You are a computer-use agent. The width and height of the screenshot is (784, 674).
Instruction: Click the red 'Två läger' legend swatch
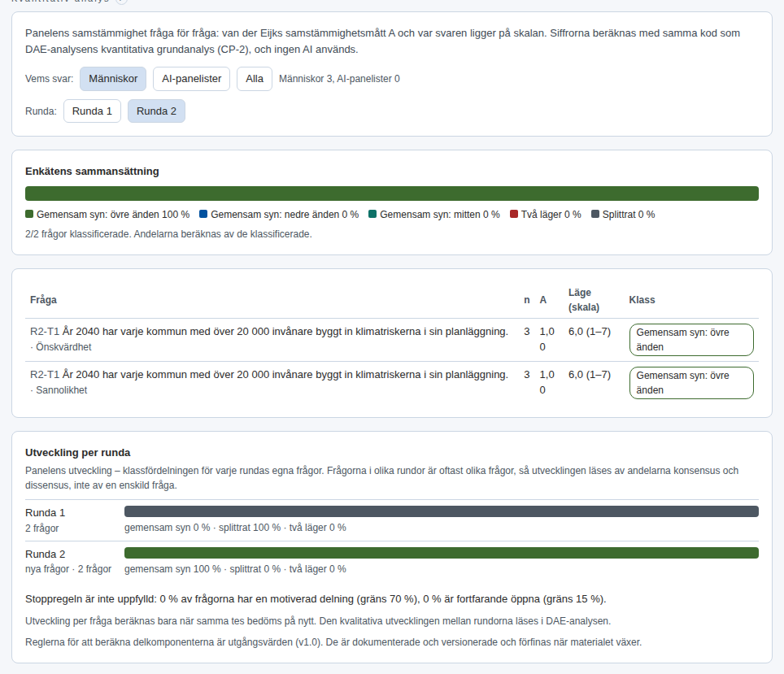click(x=514, y=214)
